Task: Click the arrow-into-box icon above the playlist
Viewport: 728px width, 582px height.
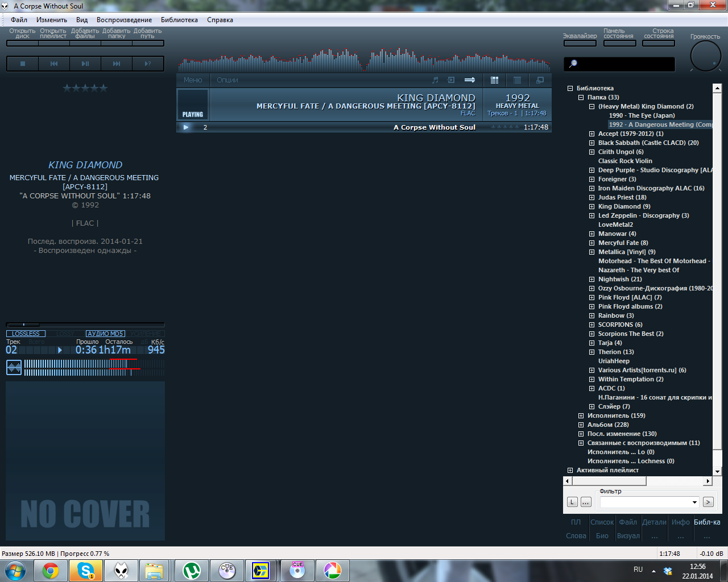Action: coord(451,80)
